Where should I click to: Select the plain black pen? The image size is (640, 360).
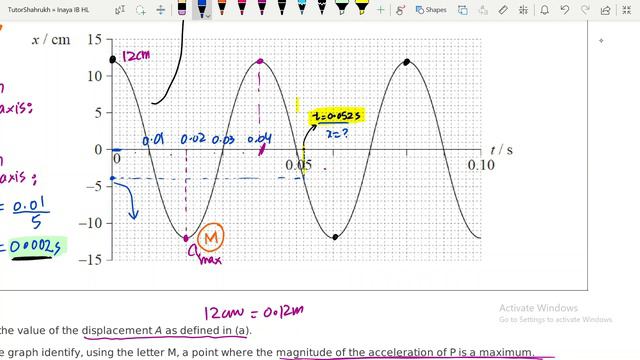pos(282,7)
